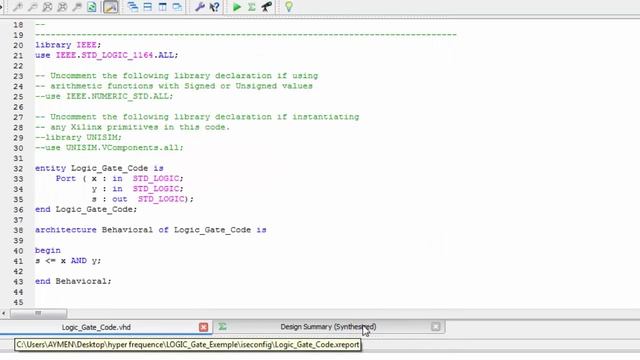Click the line "library IEEE;"

click(x=68, y=45)
